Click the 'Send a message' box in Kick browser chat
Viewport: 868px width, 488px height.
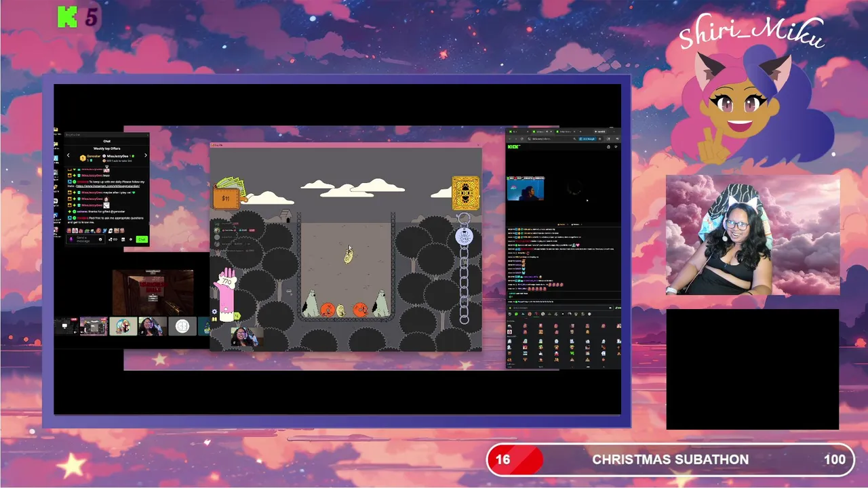pos(560,308)
